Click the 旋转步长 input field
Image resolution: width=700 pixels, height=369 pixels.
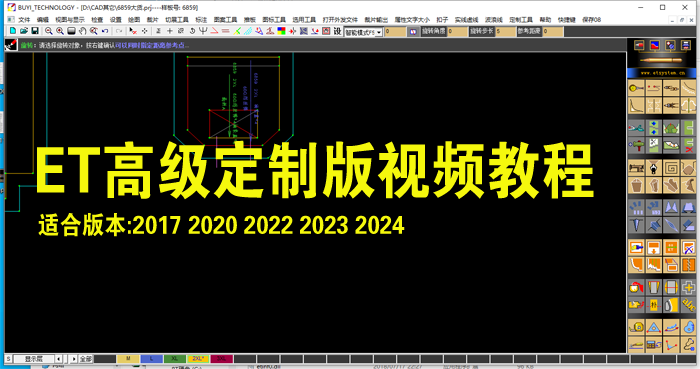click(505, 31)
